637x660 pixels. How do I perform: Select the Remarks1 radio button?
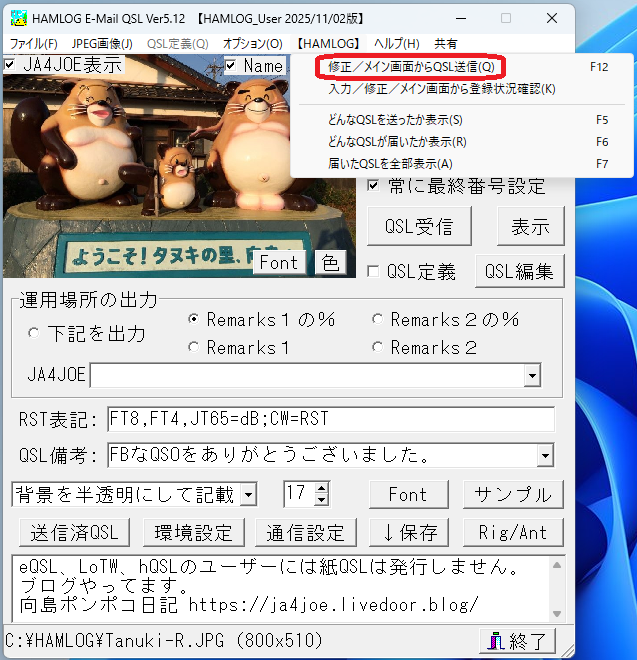(x=193, y=348)
